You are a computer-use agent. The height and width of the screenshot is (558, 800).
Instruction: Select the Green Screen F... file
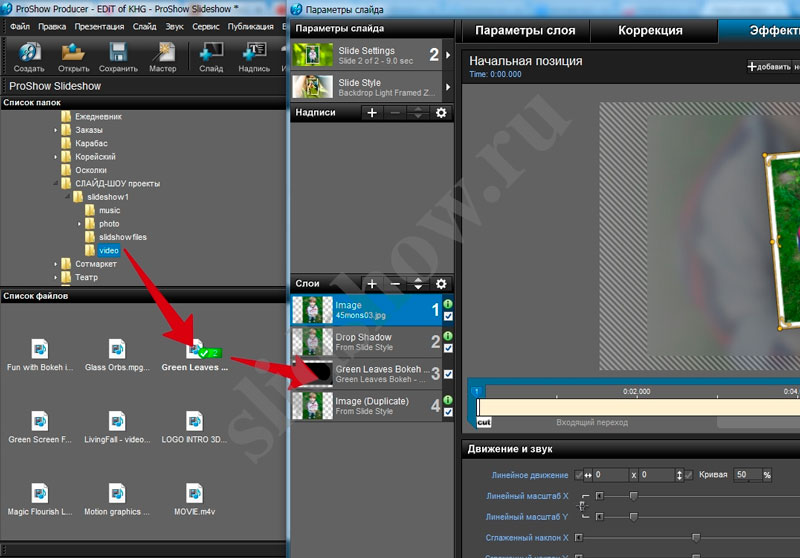[x=40, y=427]
